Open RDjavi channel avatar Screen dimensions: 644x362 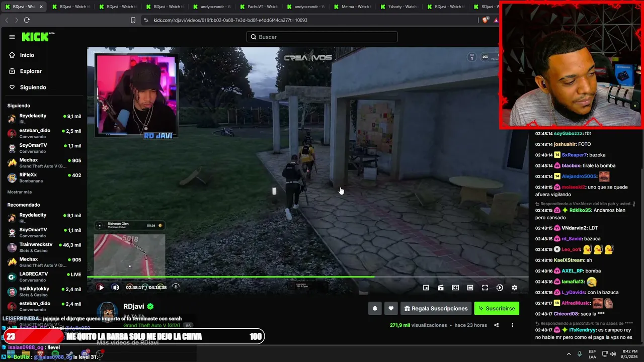[107, 313]
